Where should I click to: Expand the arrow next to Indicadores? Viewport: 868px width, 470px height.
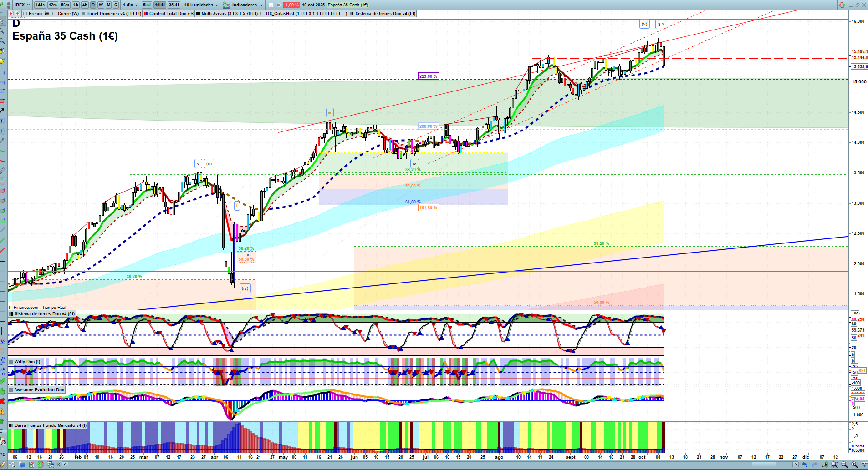coord(262,5)
